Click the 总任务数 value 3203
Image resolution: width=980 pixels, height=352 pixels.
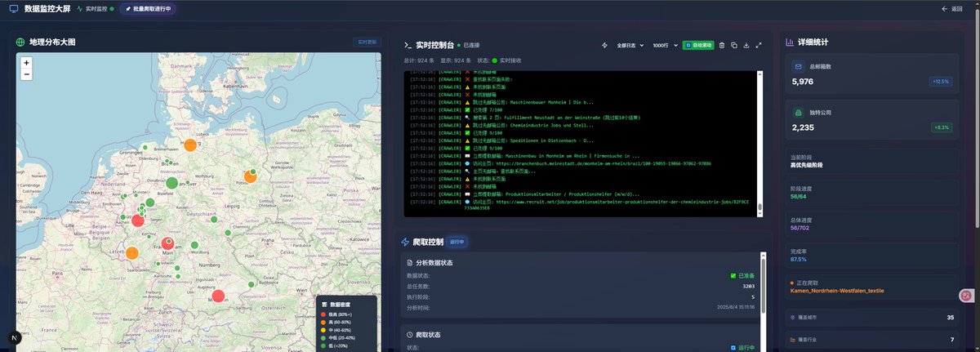pyautogui.click(x=749, y=287)
